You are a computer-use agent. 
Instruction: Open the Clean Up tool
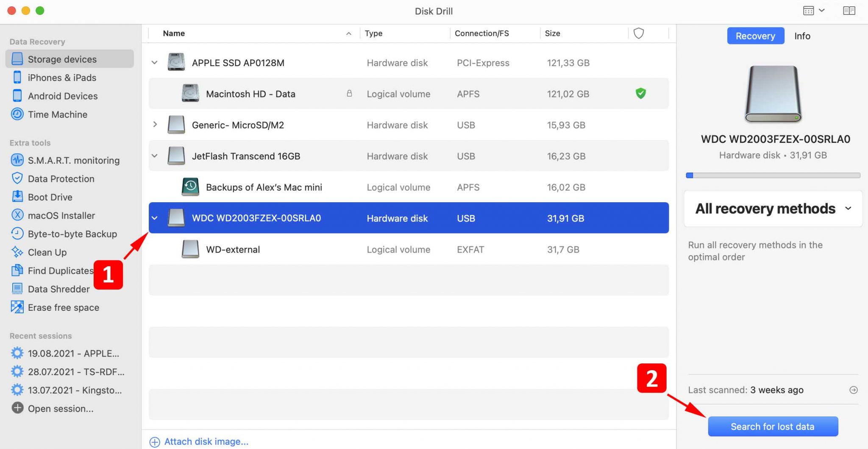coord(47,252)
